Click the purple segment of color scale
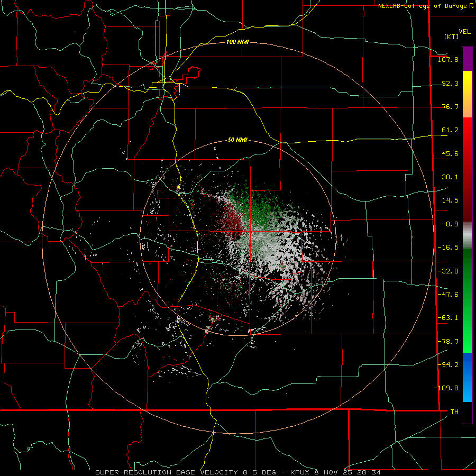476x476 pixels. [x=467, y=59]
